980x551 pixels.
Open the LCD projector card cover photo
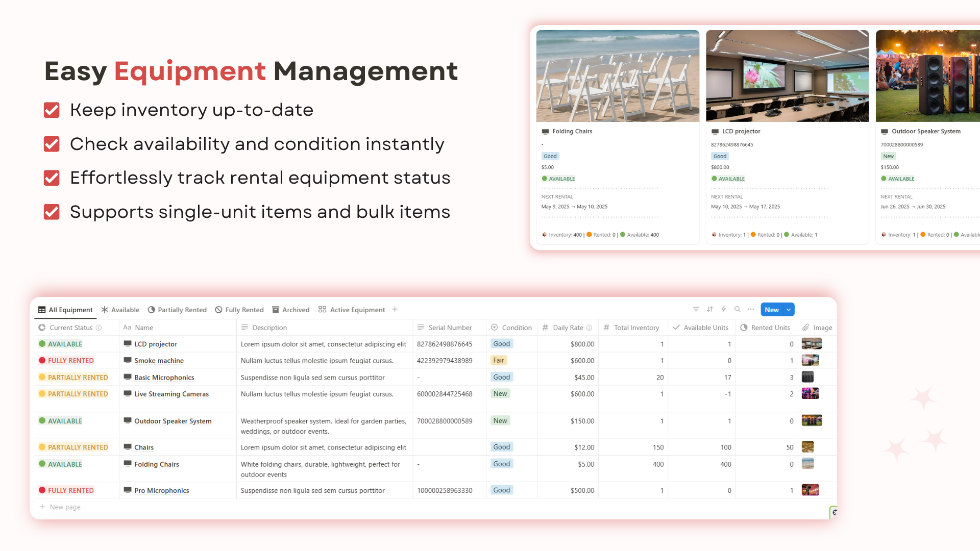787,76
